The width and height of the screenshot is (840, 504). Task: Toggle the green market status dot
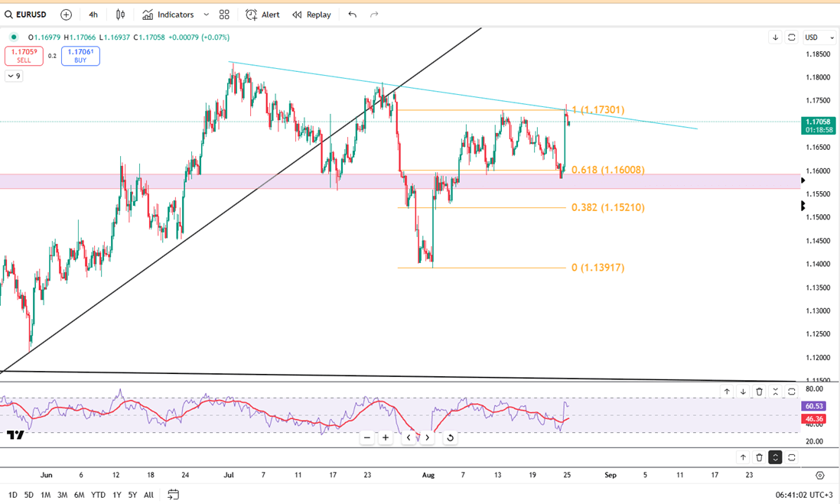point(13,37)
